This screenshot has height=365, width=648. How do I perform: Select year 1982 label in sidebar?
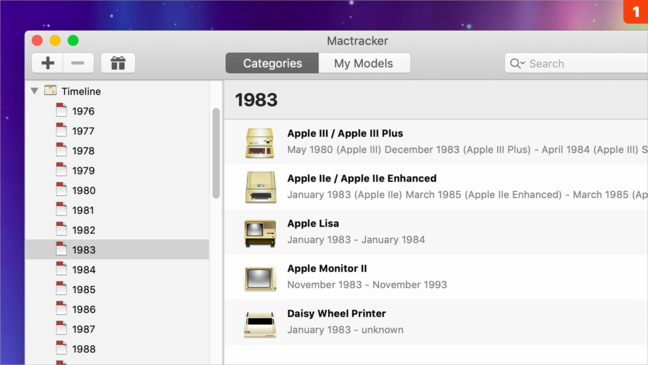pyautogui.click(x=84, y=230)
